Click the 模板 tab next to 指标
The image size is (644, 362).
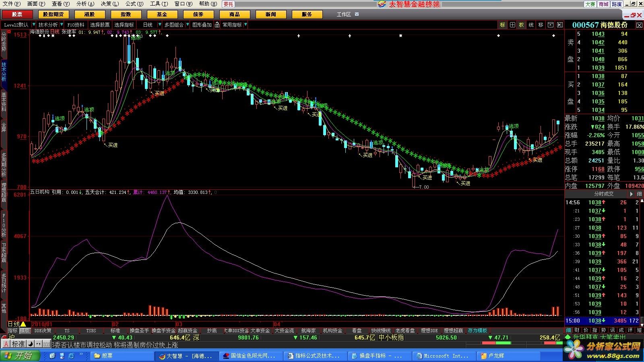[25, 331]
